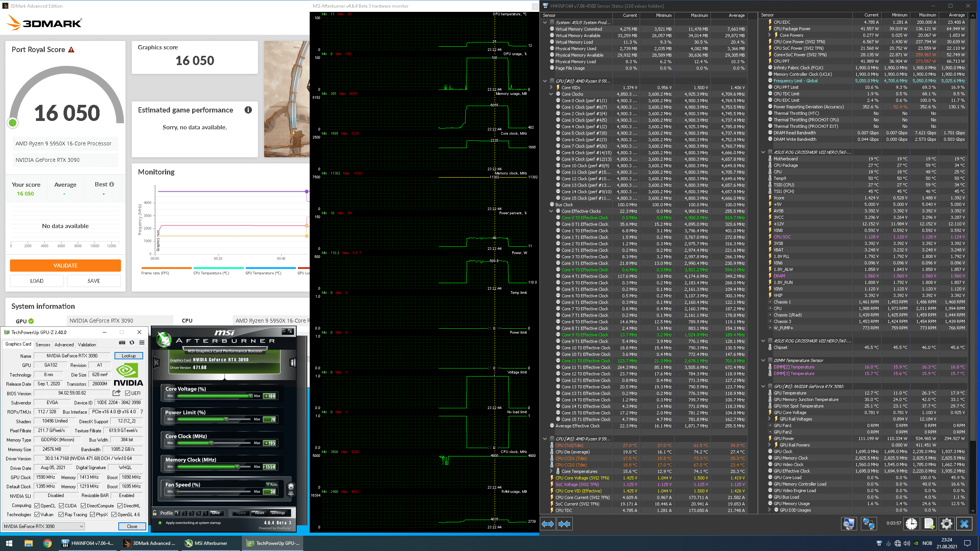Click the GPU-Z screenshot camera icon
980x551 pixels.
pos(122,342)
